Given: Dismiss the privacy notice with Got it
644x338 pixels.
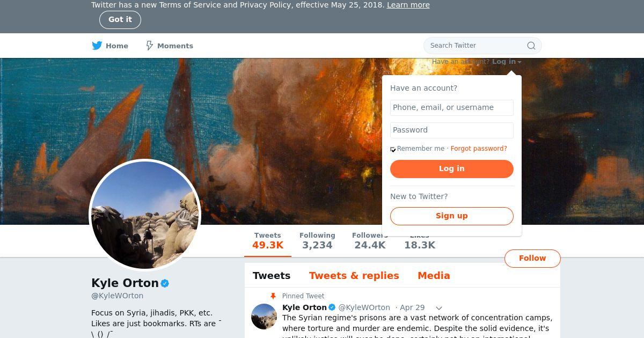Looking at the screenshot, I should coord(120,19).
